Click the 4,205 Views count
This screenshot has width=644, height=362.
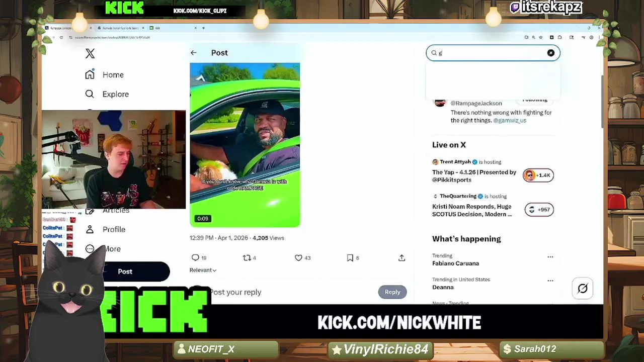(268, 238)
